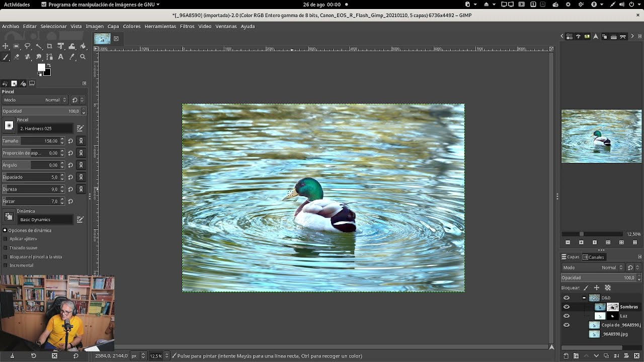Lock pixels with the Bloquear brush icon

pos(586,288)
